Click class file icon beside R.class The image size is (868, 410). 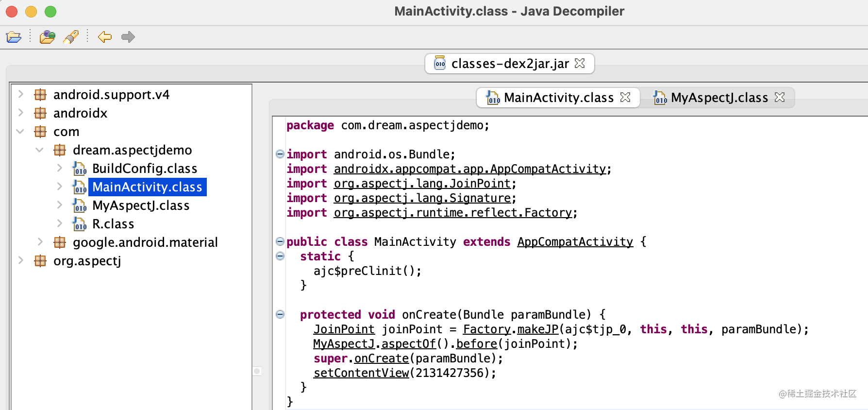point(79,224)
